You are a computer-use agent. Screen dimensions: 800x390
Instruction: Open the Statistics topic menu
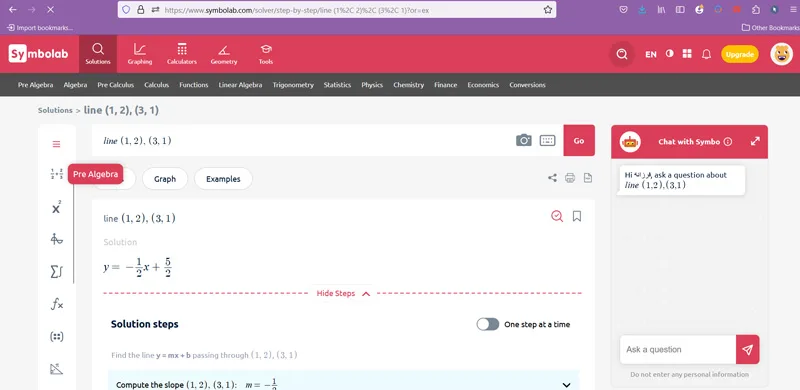[x=337, y=85]
